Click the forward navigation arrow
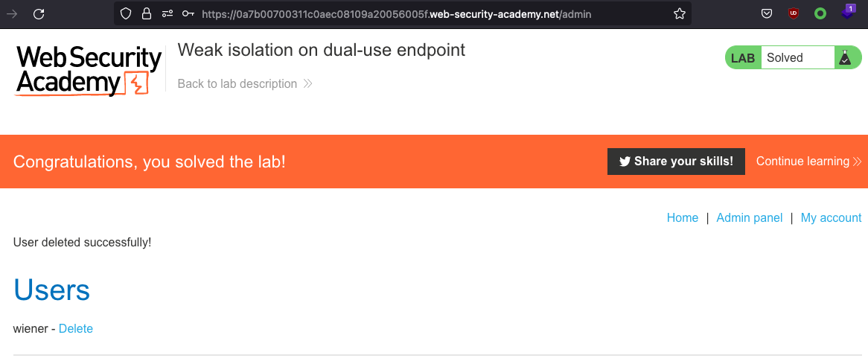This screenshot has width=868, height=364. (x=12, y=13)
